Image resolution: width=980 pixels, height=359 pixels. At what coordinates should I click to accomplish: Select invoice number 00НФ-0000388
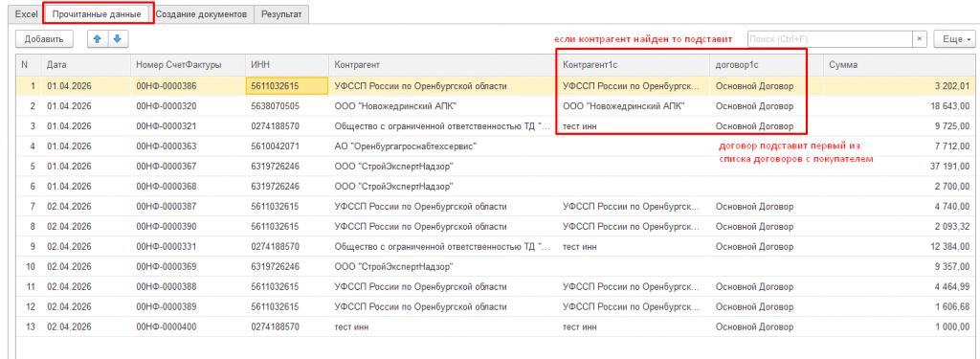pyautogui.click(x=166, y=286)
